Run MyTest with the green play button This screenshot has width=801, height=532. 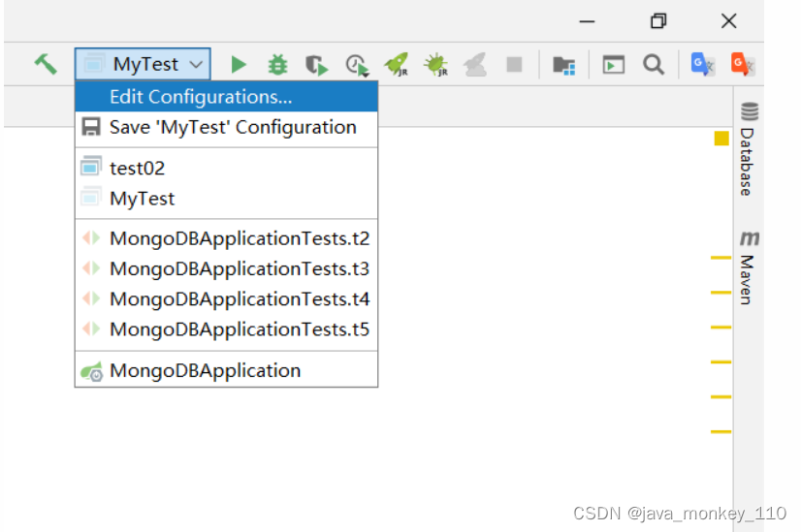pyautogui.click(x=238, y=65)
